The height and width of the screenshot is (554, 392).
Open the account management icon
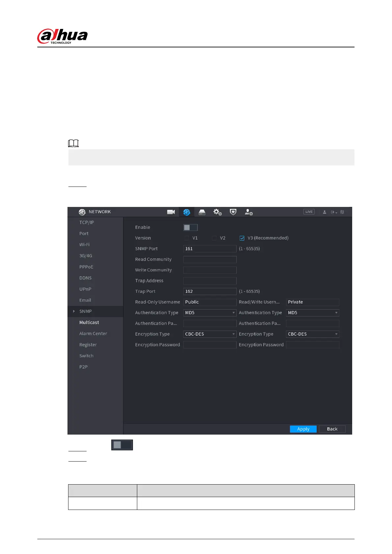(248, 212)
